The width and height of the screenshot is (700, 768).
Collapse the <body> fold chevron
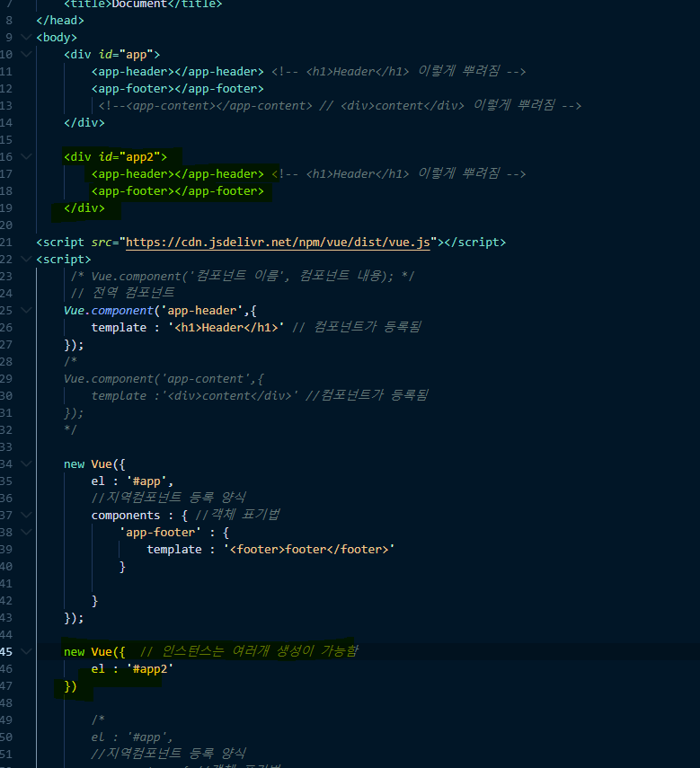[x=26, y=37]
